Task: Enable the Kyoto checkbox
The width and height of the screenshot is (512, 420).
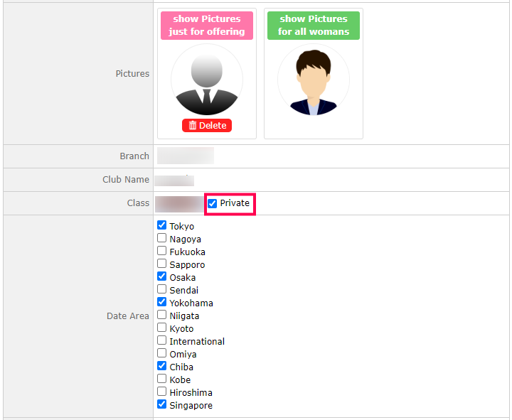Action: pyautogui.click(x=162, y=328)
